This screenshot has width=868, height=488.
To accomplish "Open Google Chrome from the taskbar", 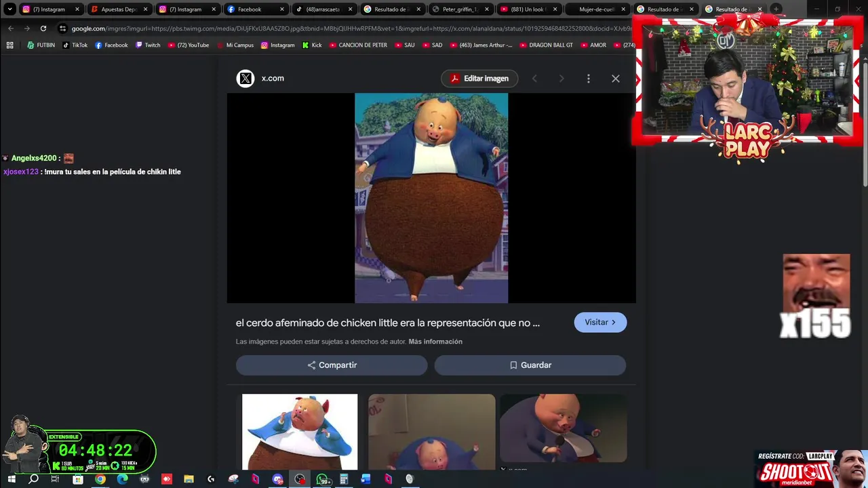I will pos(100,479).
